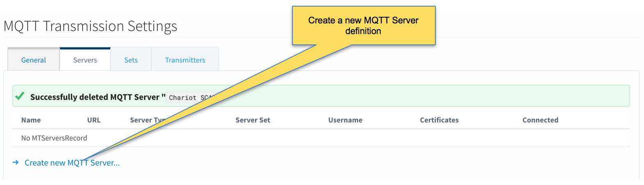Image resolution: width=644 pixels, height=185 pixels.
Task: Click the URL column header
Action: (x=94, y=120)
